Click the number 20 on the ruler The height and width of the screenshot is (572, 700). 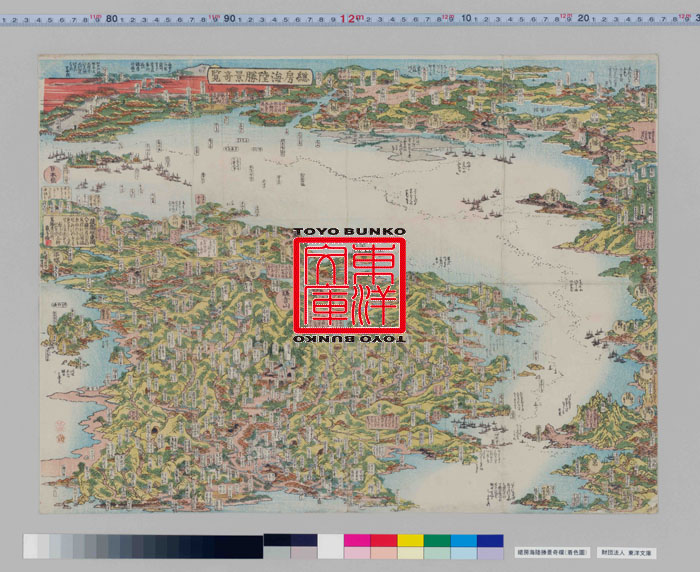[582, 18]
